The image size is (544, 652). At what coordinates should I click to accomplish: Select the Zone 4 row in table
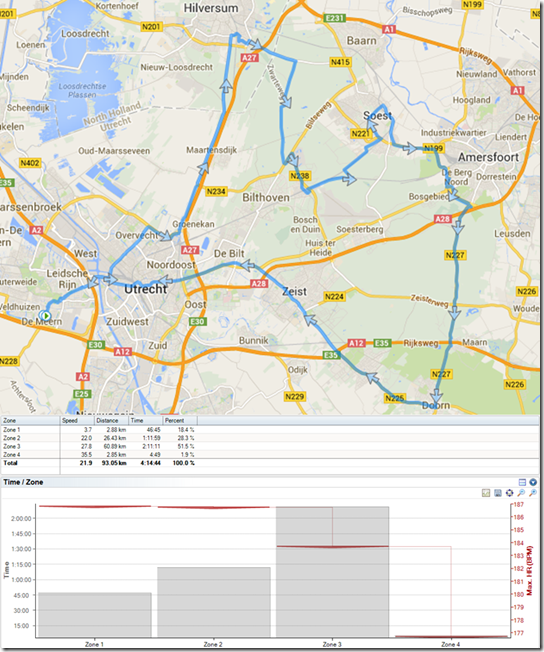270,454
